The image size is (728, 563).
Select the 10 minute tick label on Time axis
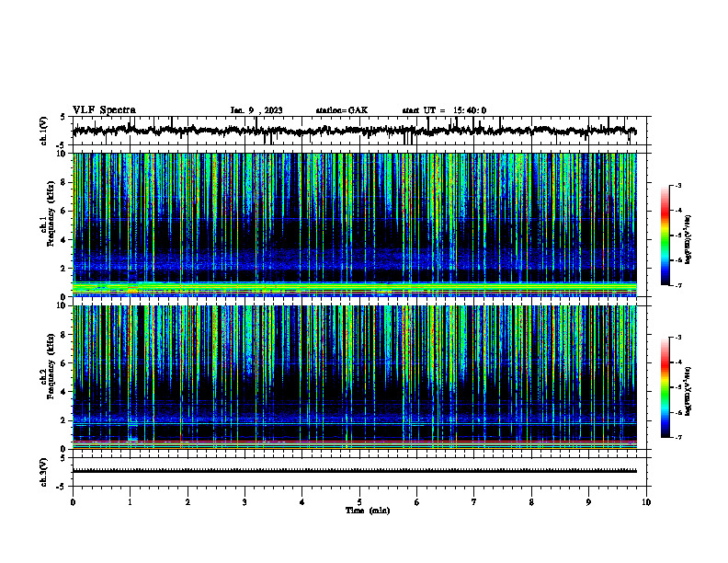click(x=646, y=502)
